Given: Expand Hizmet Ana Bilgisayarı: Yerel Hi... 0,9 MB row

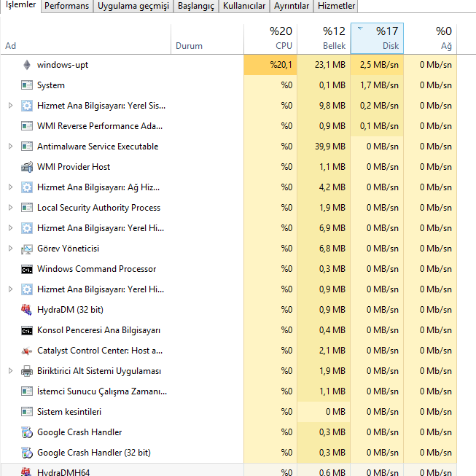Looking at the screenshot, I should (10, 289).
